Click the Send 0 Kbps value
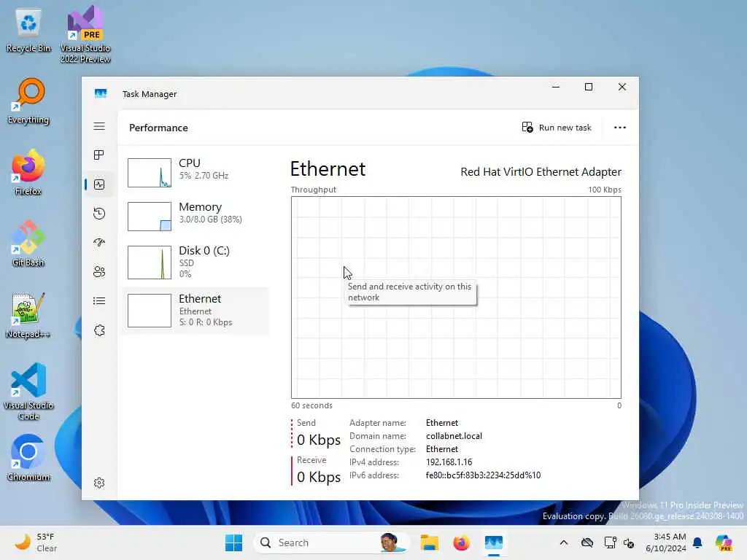Screen dimensions: 747x560 coord(318,440)
